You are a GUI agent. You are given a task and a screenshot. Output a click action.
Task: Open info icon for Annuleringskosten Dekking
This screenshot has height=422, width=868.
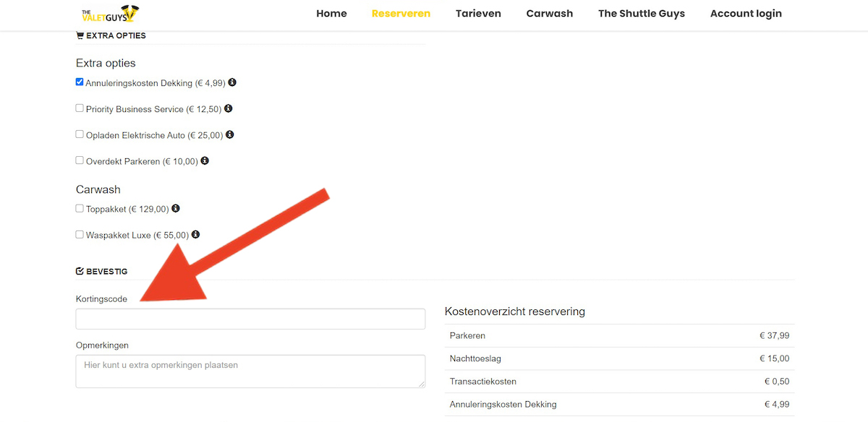pos(232,82)
